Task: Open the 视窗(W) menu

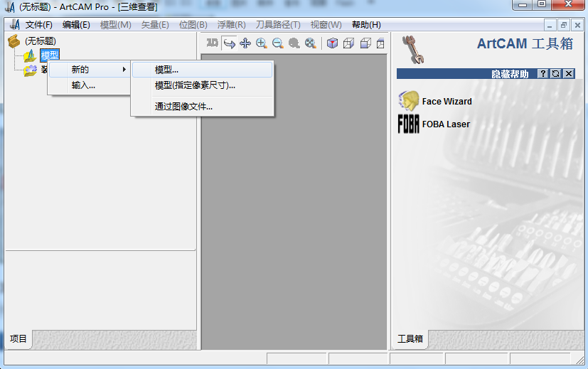Action: click(x=326, y=25)
